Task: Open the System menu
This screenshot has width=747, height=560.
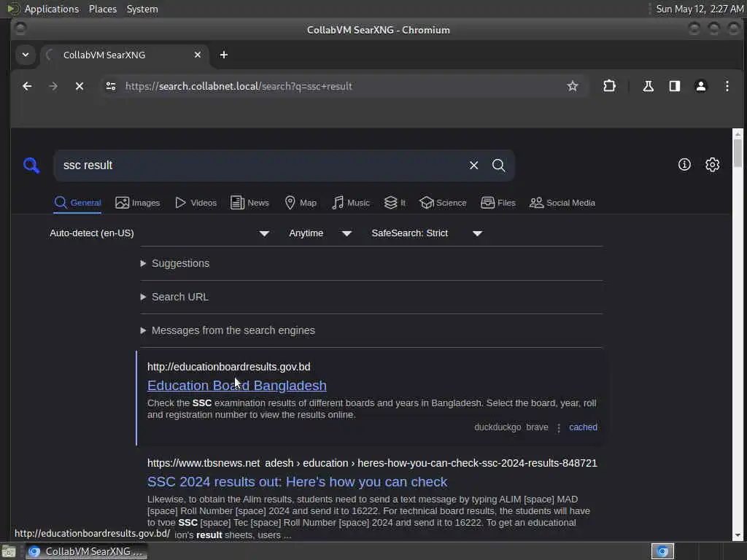Action: [142, 9]
